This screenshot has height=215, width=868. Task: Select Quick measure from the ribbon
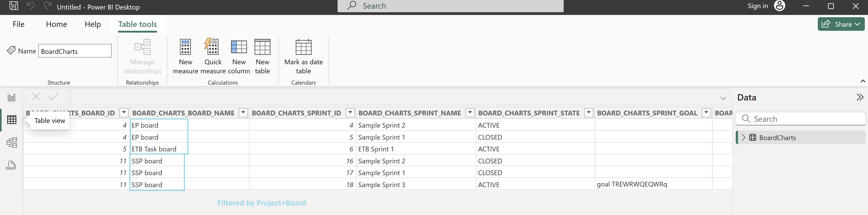coord(213,56)
